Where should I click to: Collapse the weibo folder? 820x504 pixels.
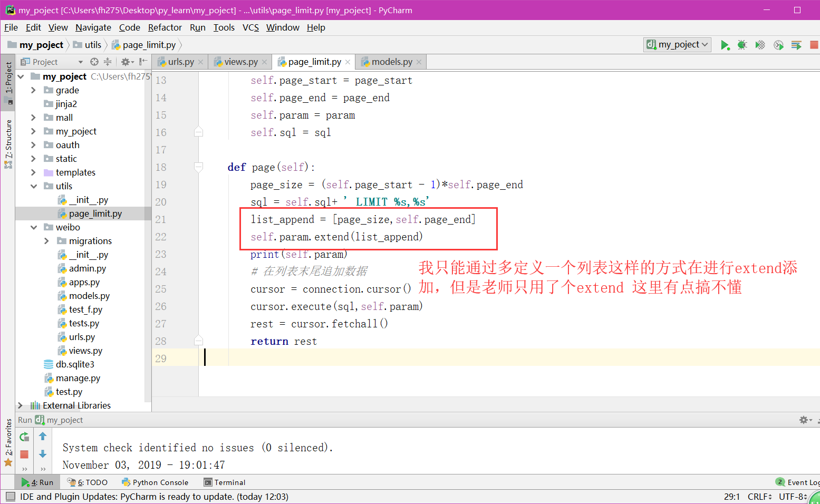click(33, 228)
